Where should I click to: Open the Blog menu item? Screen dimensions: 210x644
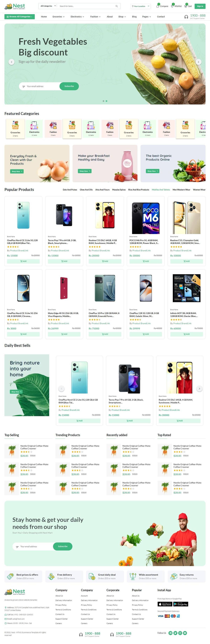(134, 16)
